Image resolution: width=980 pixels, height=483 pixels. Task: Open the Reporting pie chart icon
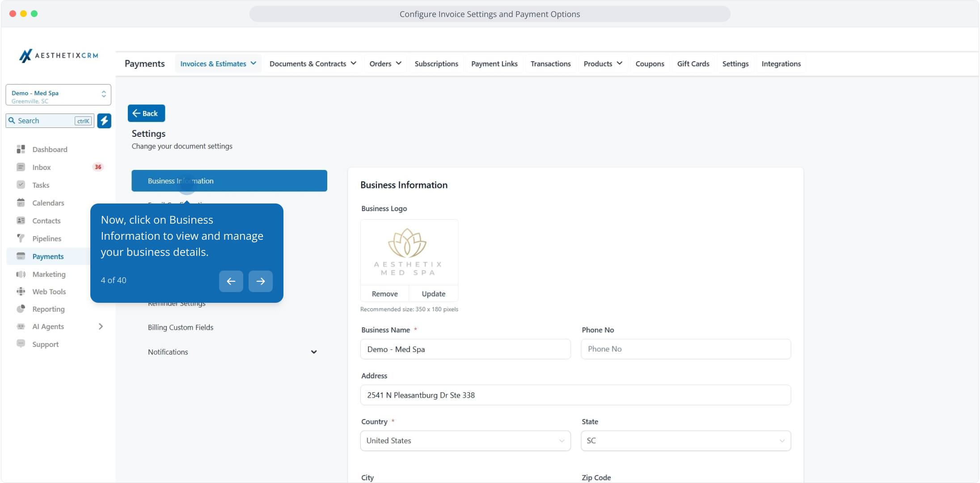[x=21, y=309]
